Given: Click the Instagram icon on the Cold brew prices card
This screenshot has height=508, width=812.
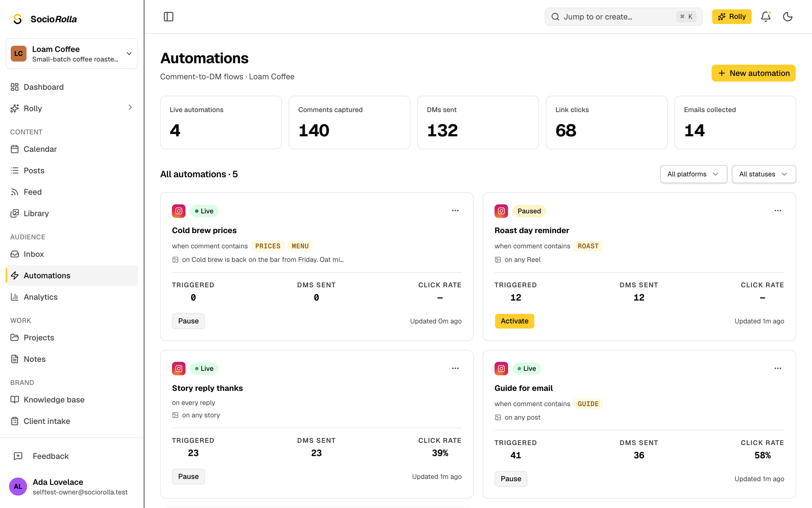Looking at the screenshot, I should 179,211.
